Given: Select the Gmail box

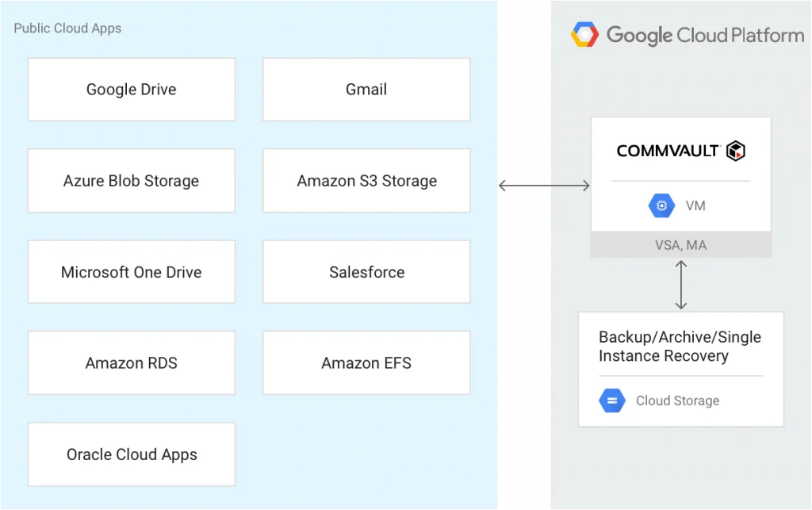Looking at the screenshot, I should pos(366,90).
